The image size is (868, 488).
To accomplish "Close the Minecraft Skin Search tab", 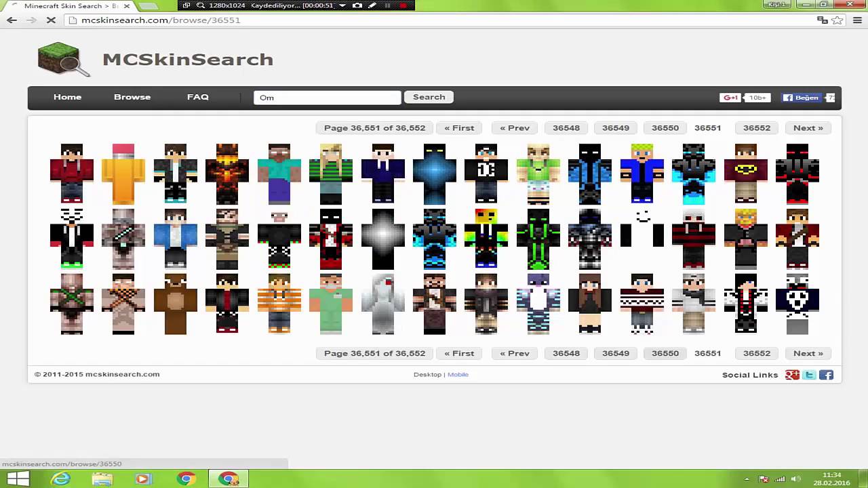I will [x=126, y=5].
